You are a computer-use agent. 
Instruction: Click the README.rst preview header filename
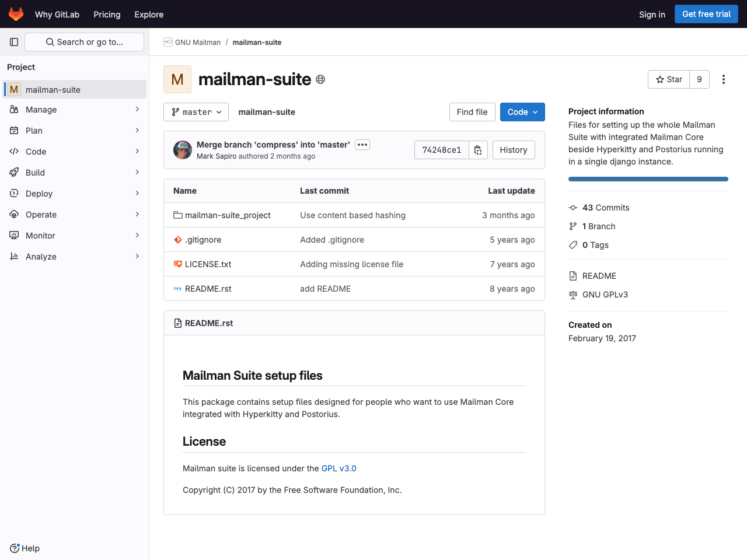(x=209, y=323)
